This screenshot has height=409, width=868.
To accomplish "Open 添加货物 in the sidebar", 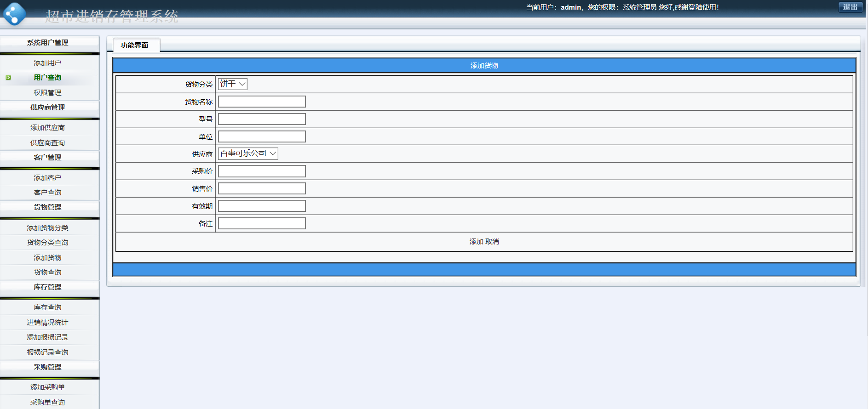I will click(47, 258).
